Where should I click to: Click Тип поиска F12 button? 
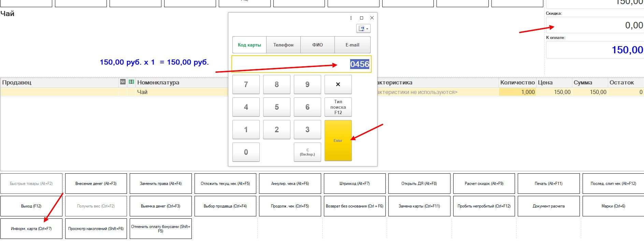pyautogui.click(x=338, y=107)
